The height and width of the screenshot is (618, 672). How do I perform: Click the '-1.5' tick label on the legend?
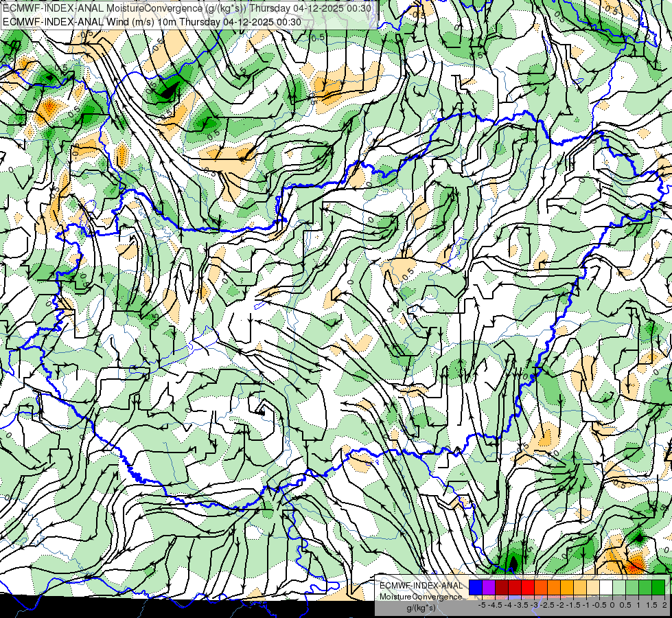tap(573, 605)
